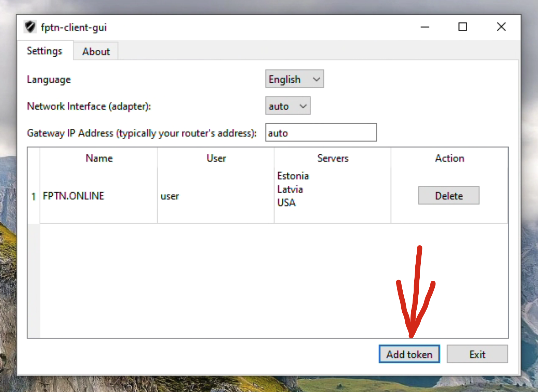Select the 'user' cell in User column

(x=216, y=196)
